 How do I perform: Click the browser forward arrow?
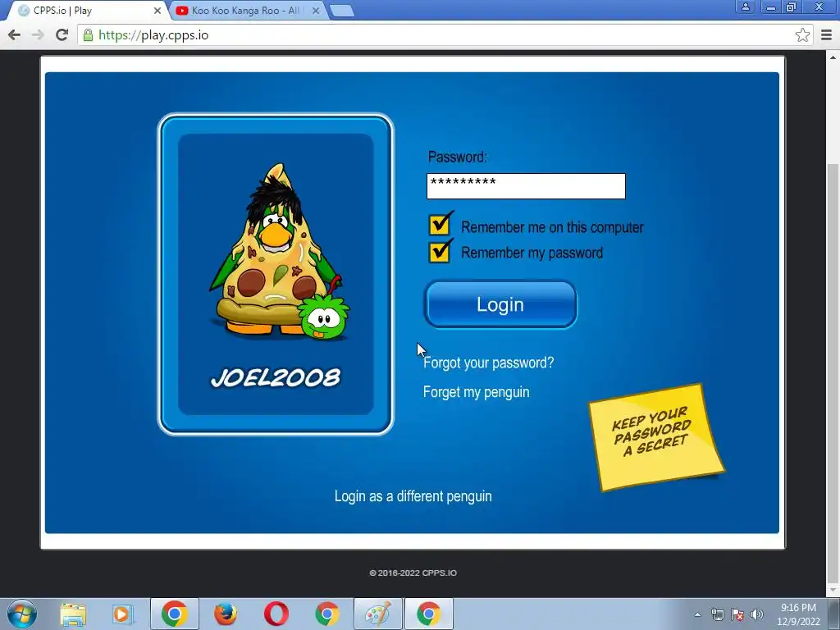pos(38,35)
